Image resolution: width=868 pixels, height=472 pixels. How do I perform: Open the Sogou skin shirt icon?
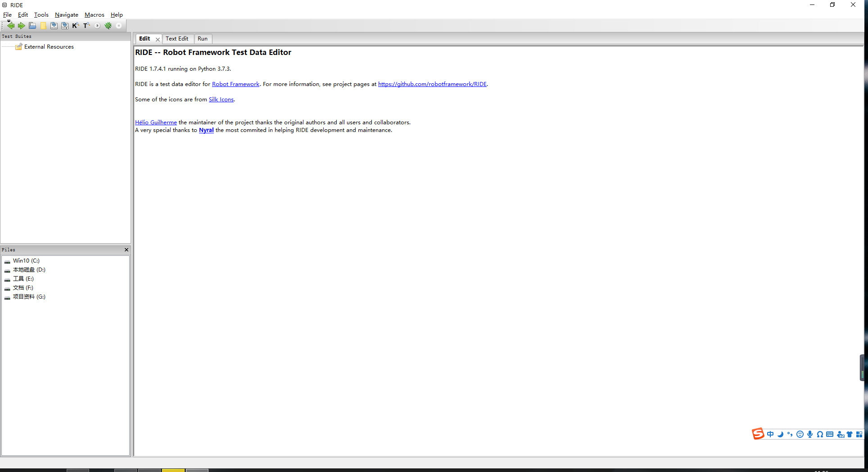click(x=850, y=434)
